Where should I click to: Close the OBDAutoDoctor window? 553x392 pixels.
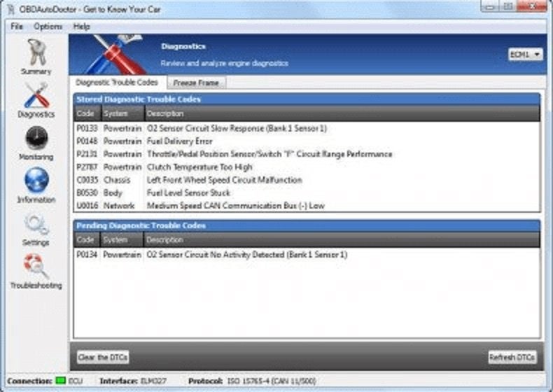click(532, 6)
